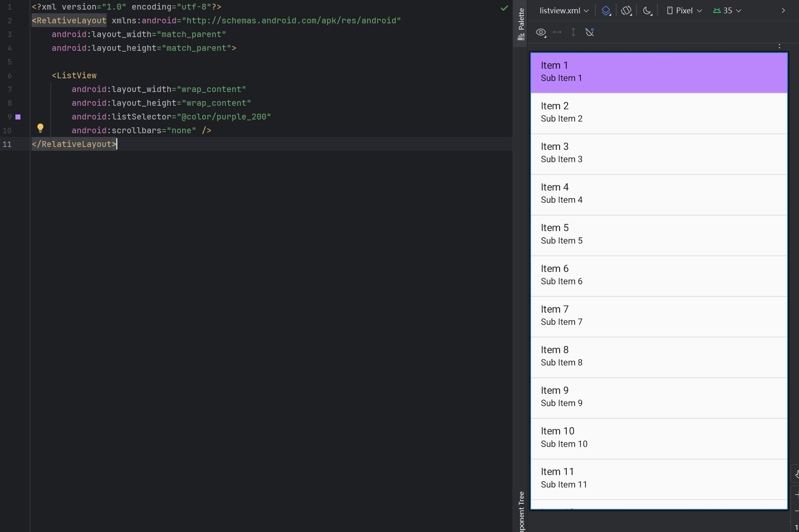
Task: Toggle night mode moon icon
Action: point(647,10)
